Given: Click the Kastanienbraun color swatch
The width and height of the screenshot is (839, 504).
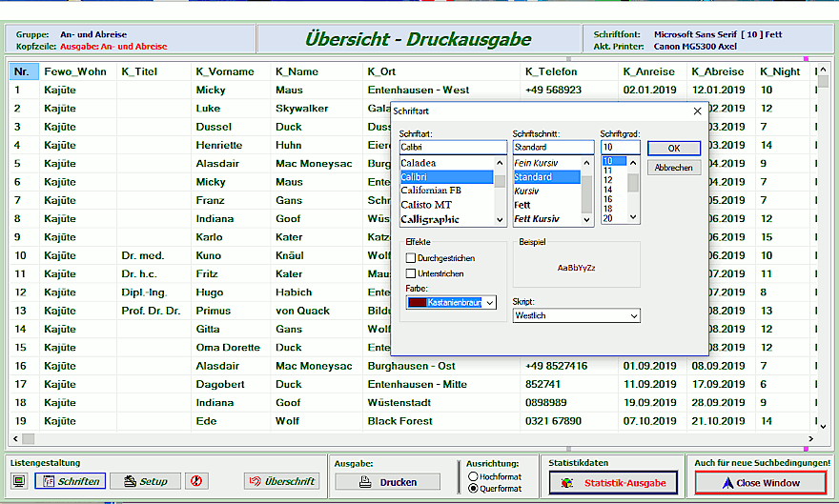Looking at the screenshot, I should (417, 302).
